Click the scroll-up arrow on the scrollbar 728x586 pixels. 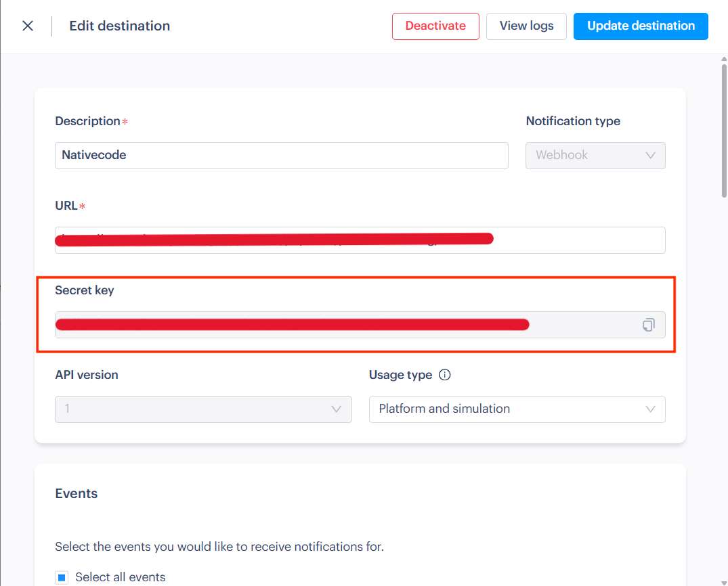(723, 60)
